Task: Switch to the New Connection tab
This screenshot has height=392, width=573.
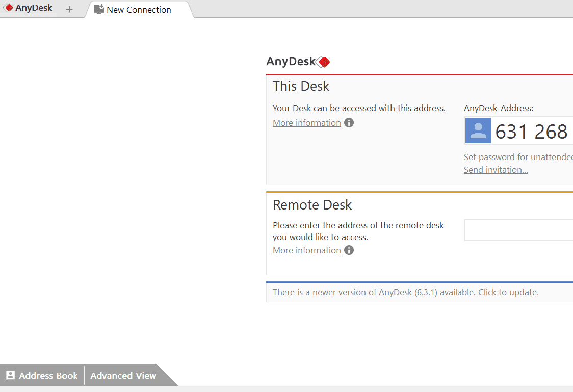Action: (x=139, y=10)
